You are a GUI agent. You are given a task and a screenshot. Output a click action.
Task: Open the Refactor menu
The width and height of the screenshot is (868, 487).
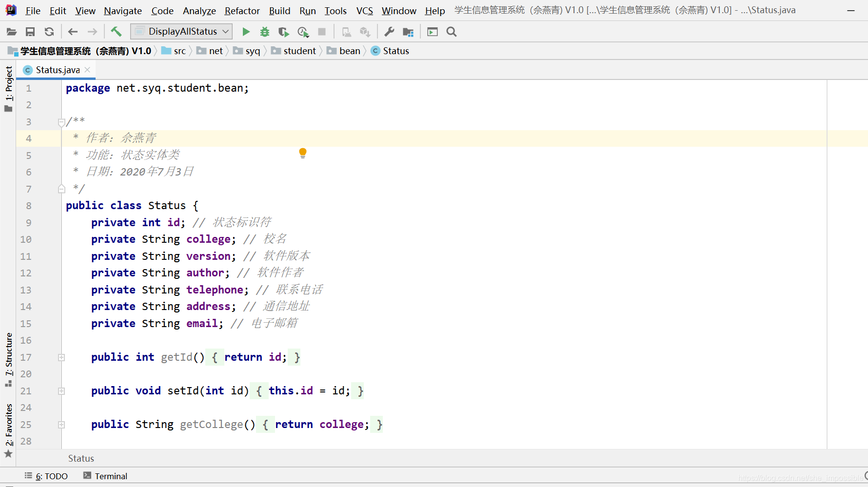pos(242,11)
